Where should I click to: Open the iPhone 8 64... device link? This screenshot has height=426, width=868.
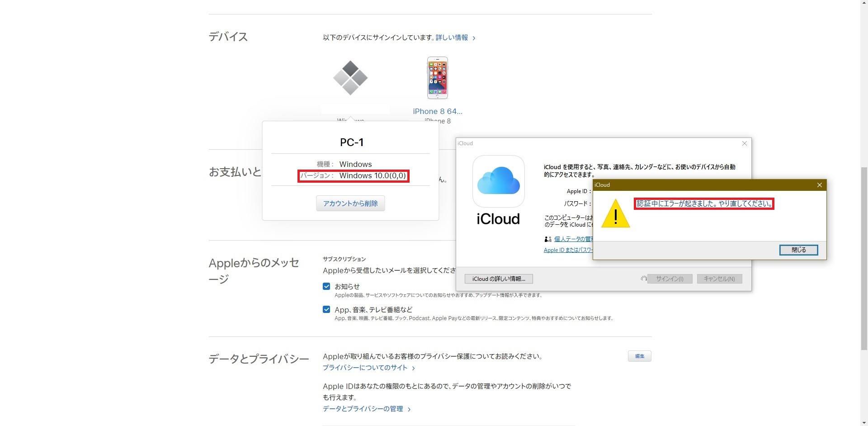437,111
